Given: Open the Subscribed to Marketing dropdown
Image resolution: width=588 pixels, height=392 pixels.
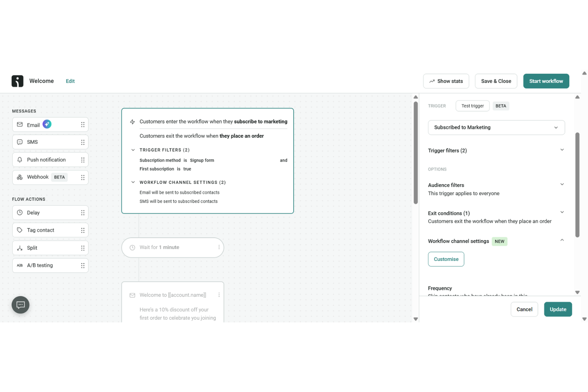Looking at the screenshot, I should pyautogui.click(x=496, y=127).
